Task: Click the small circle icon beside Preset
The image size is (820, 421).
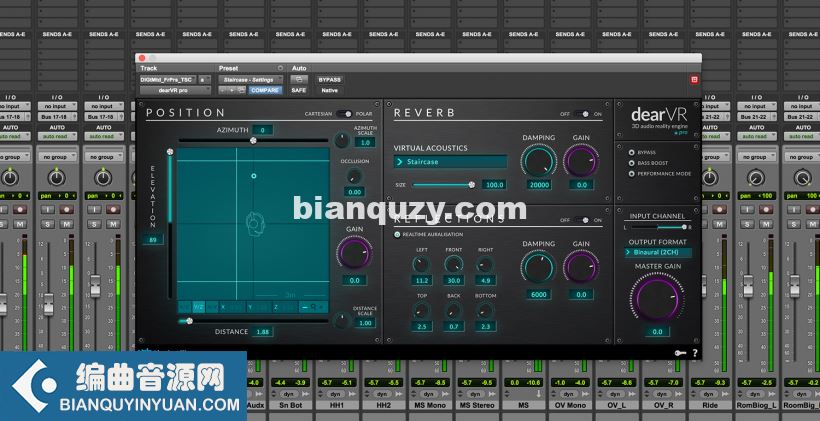Action: 280,68
